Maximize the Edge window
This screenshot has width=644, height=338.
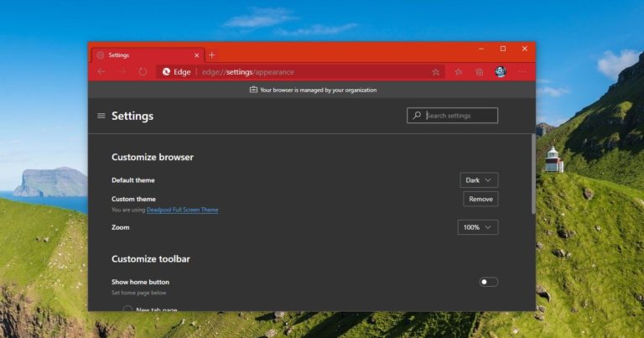(x=503, y=49)
